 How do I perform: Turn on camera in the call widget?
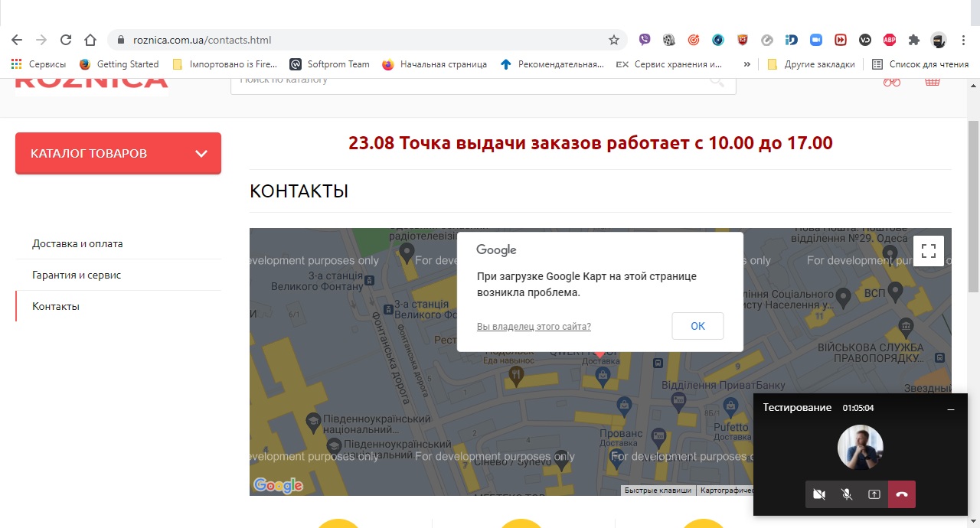point(818,494)
